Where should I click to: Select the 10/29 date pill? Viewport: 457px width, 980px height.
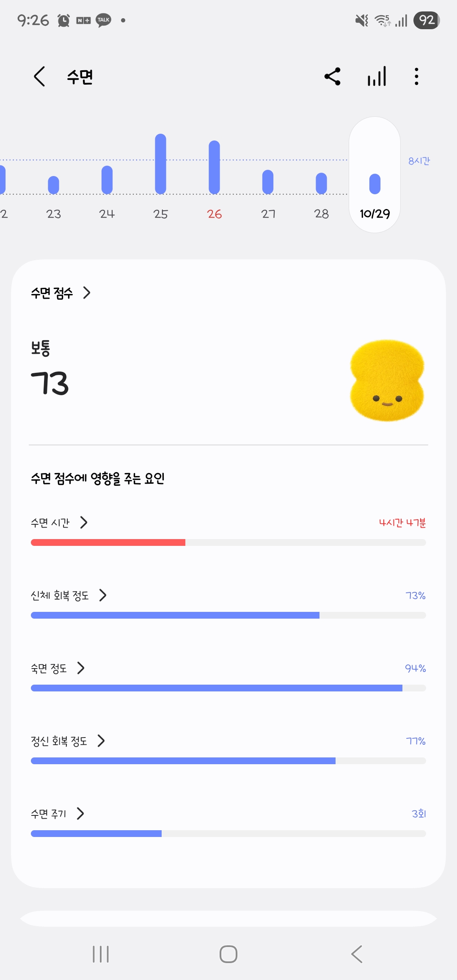click(x=375, y=214)
